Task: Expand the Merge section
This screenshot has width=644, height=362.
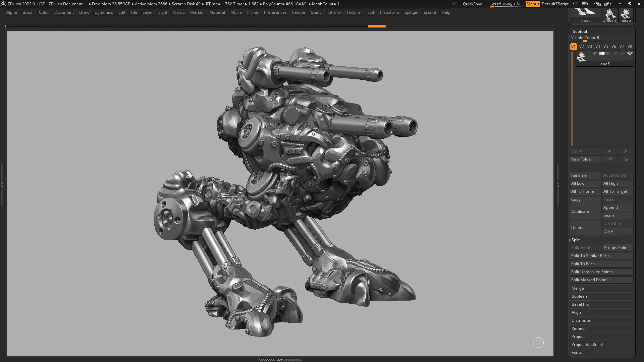Action: [x=578, y=288]
